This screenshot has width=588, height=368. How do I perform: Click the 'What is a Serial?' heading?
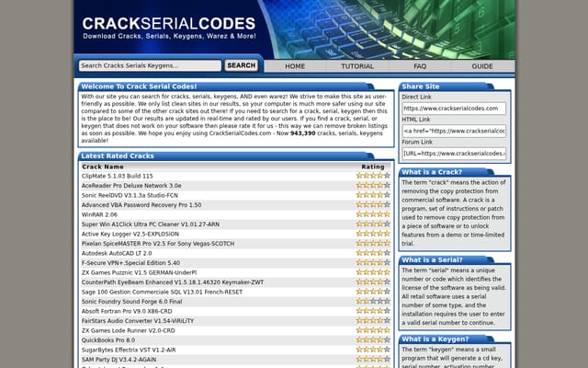(432, 259)
